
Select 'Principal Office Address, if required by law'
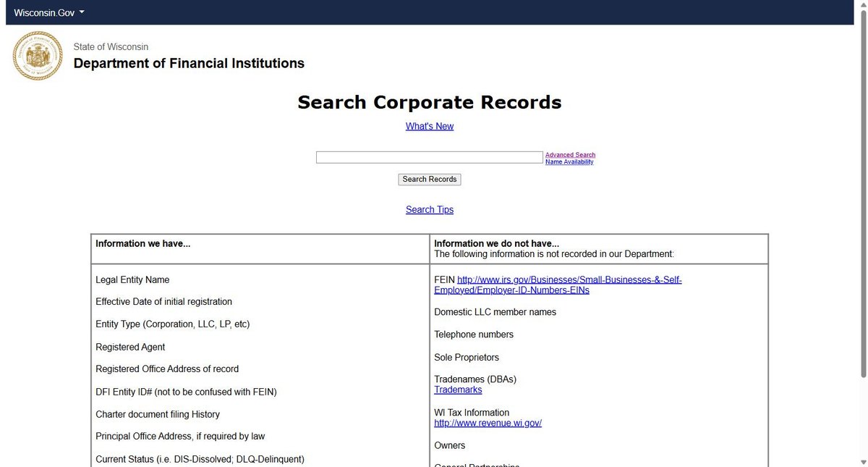[180, 437]
